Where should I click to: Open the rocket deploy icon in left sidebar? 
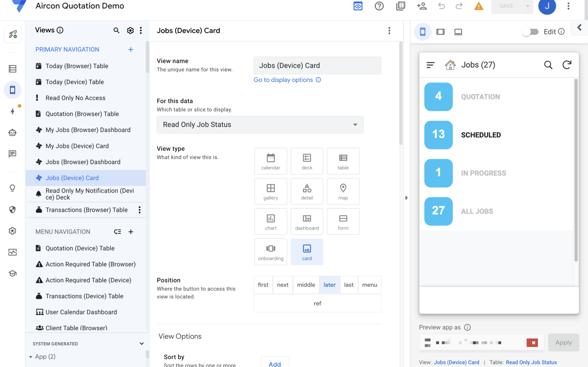13,34
